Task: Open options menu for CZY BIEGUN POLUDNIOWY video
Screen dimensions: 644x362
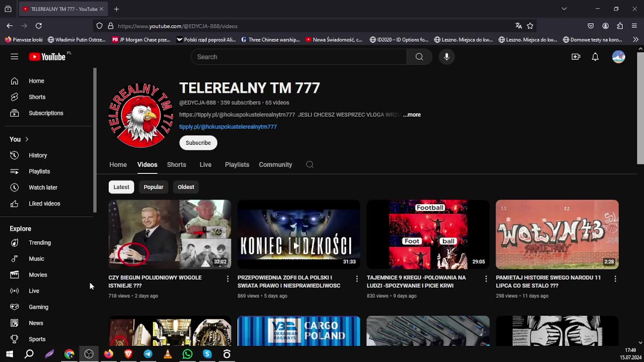Action: (227, 279)
